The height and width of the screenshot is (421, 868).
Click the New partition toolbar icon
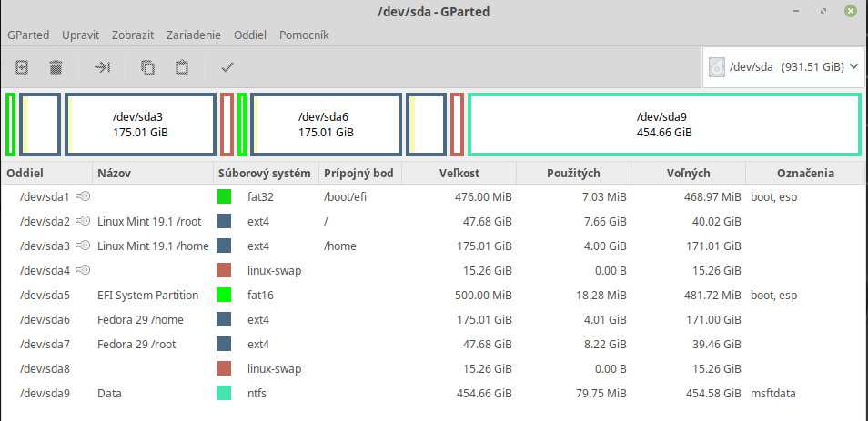[x=23, y=66]
